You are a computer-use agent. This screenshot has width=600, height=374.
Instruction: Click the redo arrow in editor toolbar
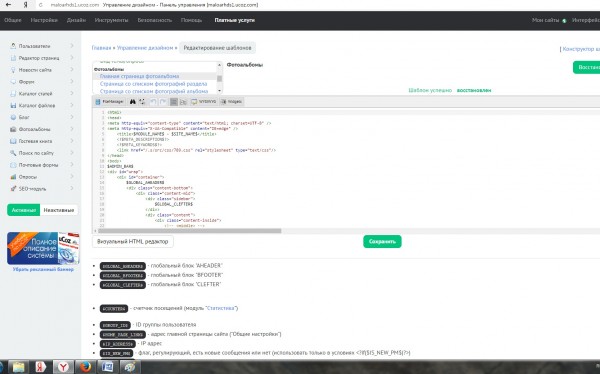pos(163,102)
